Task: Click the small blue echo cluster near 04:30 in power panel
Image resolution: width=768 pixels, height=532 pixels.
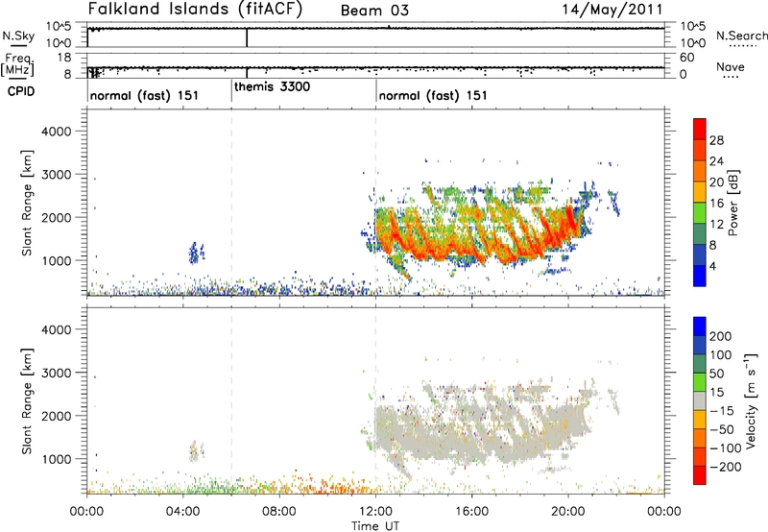Action: [x=197, y=253]
